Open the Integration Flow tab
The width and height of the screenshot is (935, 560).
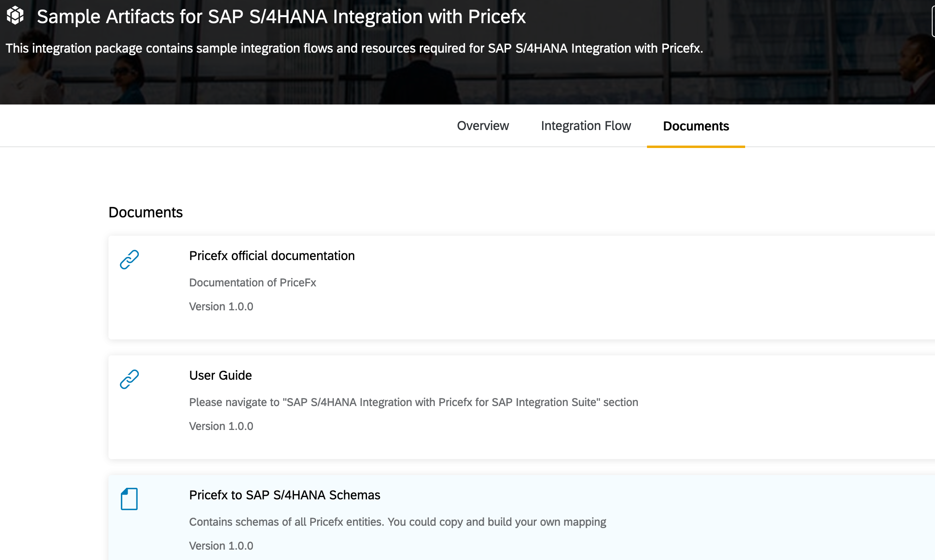pos(586,126)
